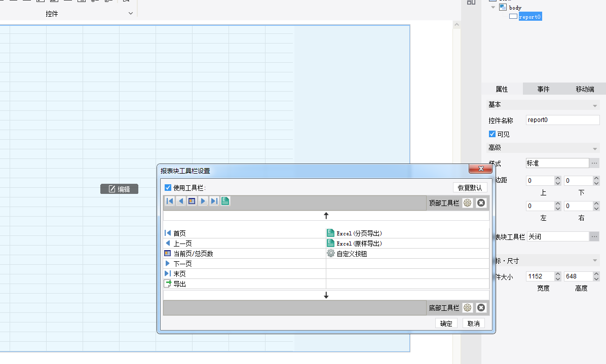Toggle the 使用工具栏 checkbox
The height and width of the screenshot is (364, 606).
pos(168,188)
